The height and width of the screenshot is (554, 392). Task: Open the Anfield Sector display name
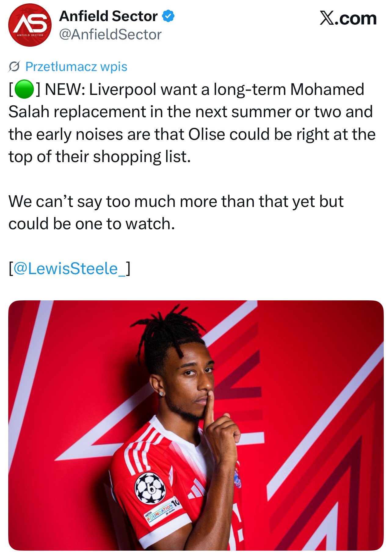[108, 16]
